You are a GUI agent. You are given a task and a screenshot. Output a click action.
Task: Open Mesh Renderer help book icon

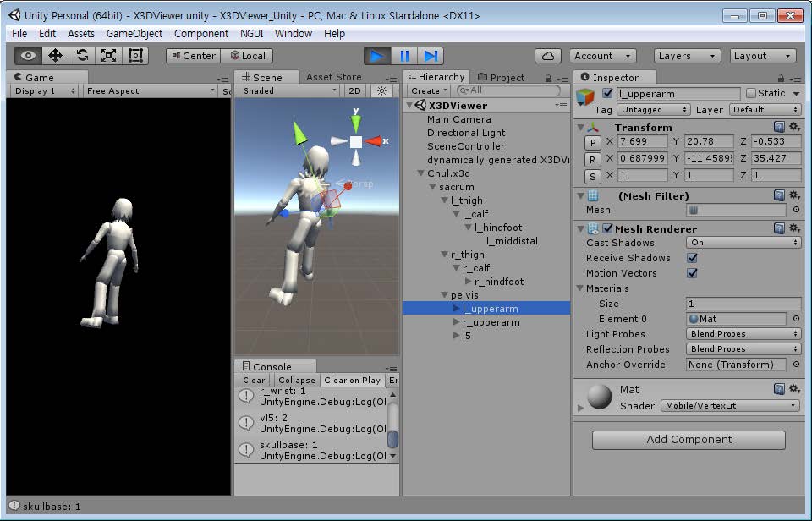click(x=779, y=228)
